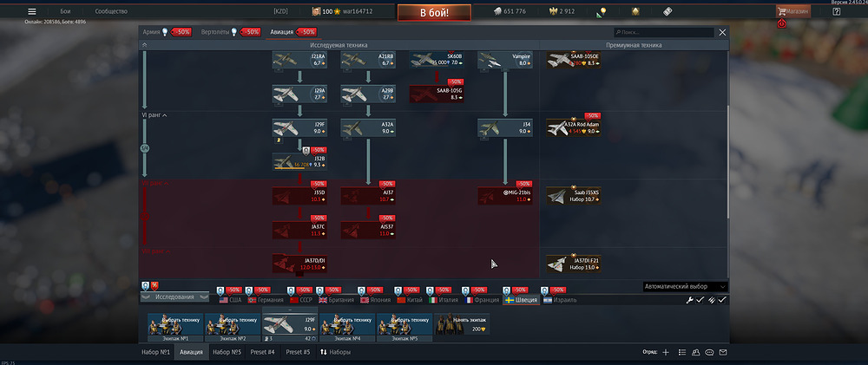Select the locked J35D aircraft card
Image resolution: width=868 pixels, height=365 pixels.
[x=299, y=196]
